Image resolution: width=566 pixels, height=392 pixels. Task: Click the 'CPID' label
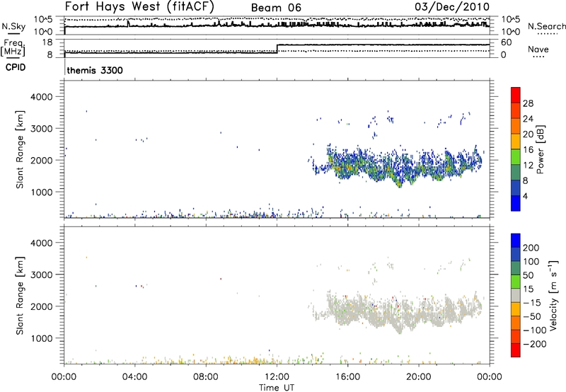pos(16,67)
